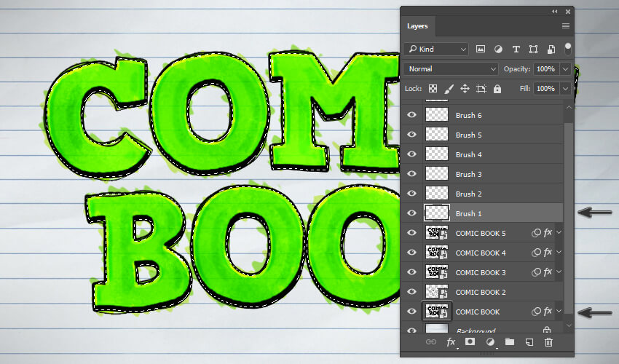
Task: Filter layers by pixel layer icon
Action: (480, 49)
